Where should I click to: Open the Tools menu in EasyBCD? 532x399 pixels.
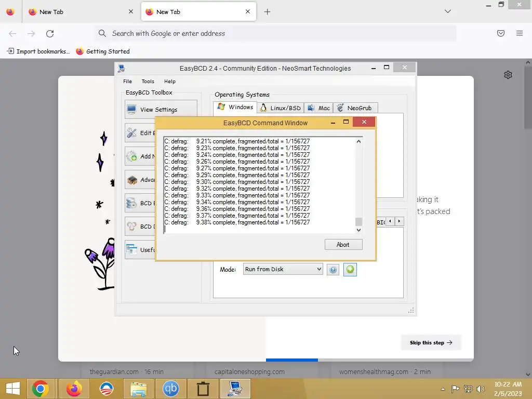click(x=148, y=82)
